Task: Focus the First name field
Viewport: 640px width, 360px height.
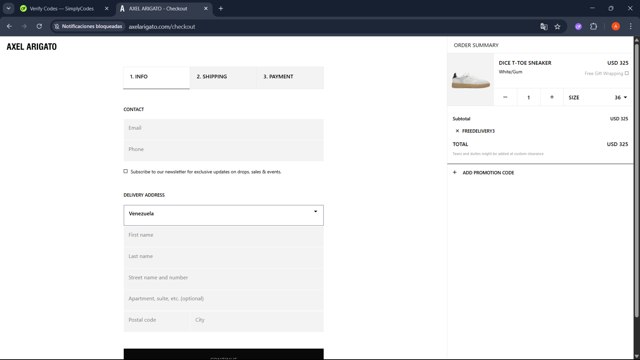Action: click(224, 236)
